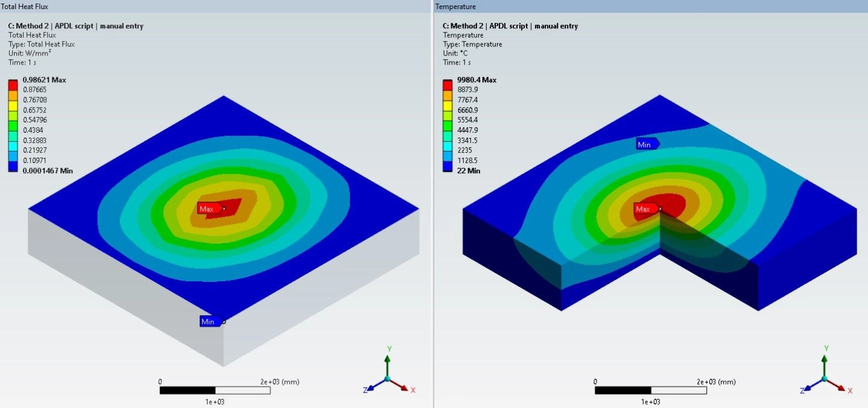Click the temperature view scale ruler bar
The image size is (868, 408).
[x=651, y=390]
